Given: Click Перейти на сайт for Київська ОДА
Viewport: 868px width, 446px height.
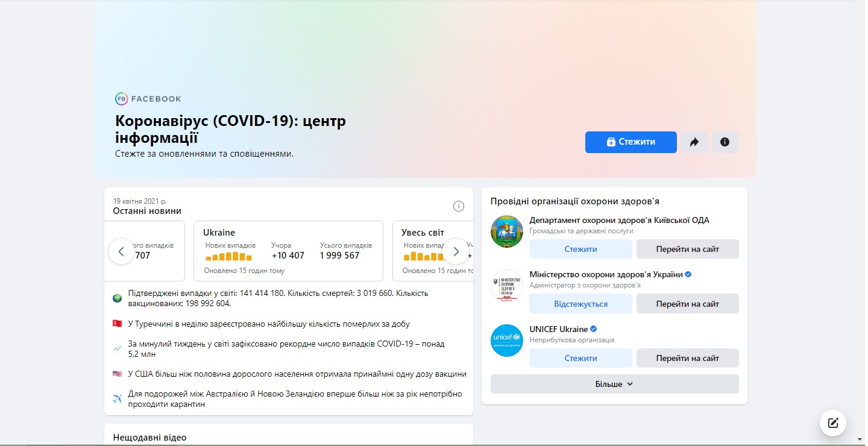Looking at the screenshot, I should (687, 249).
